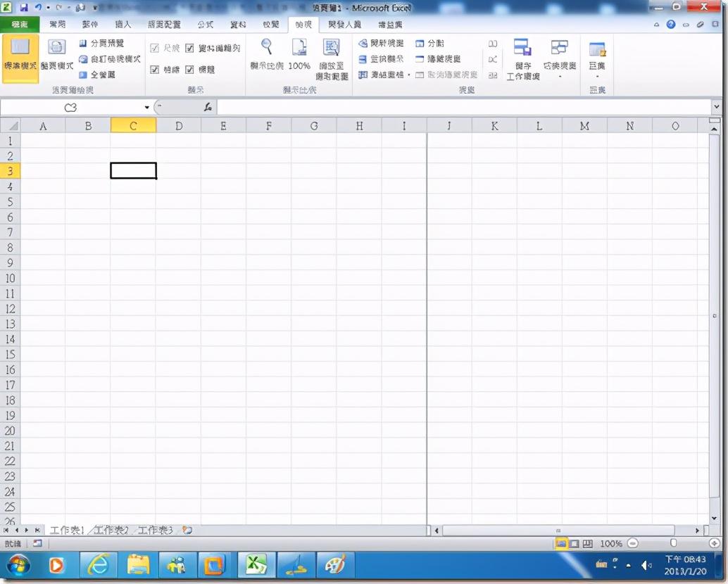Screen dimensions: 728x584
Task: Open Paint from the taskbar
Action: (335, 565)
